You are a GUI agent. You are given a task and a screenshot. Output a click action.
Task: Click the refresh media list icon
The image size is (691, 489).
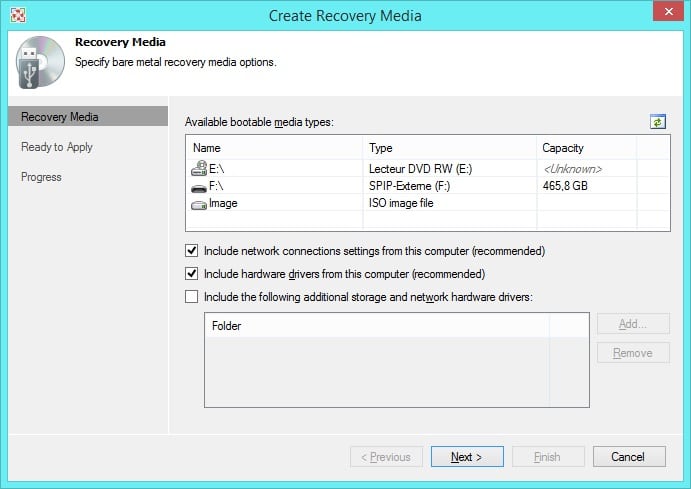657,122
